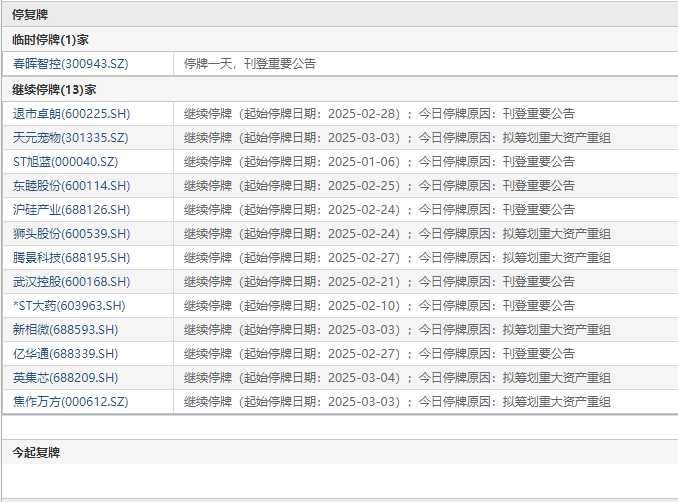The height and width of the screenshot is (502, 678).
Task: Select the 继续停牌(13)家 heading
Action: pyautogui.click(x=54, y=90)
